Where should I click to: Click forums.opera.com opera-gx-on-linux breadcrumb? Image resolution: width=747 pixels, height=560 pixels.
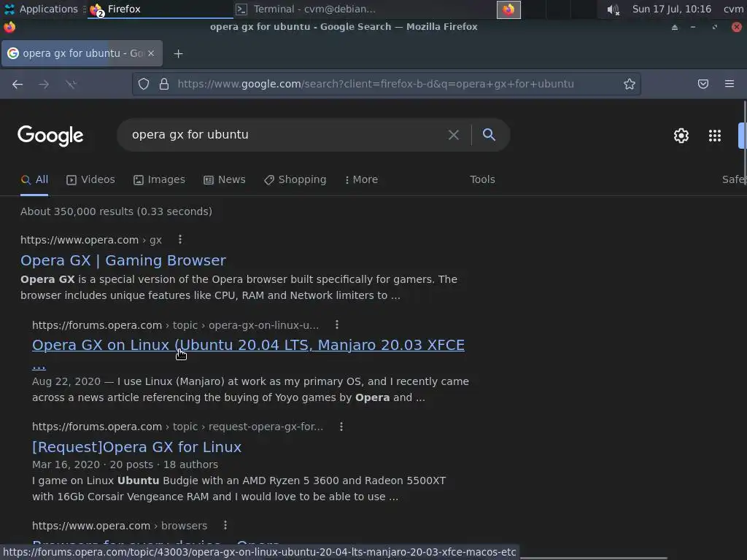pyautogui.click(x=175, y=325)
